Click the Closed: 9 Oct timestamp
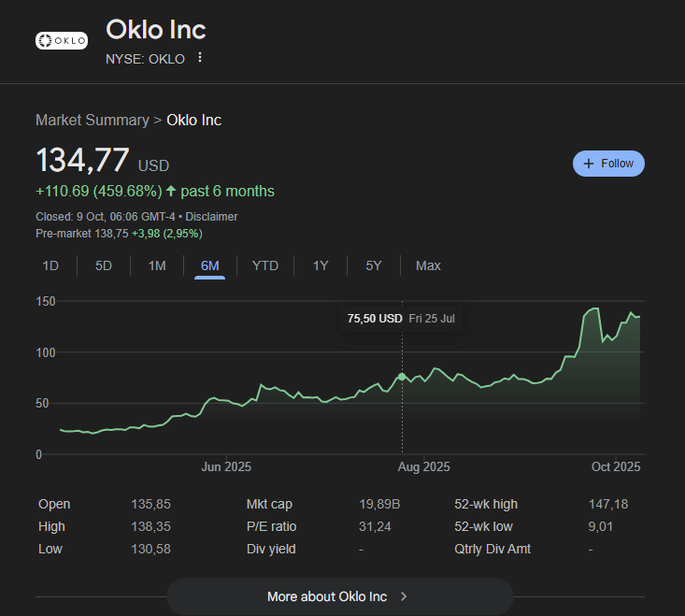 coord(106,217)
